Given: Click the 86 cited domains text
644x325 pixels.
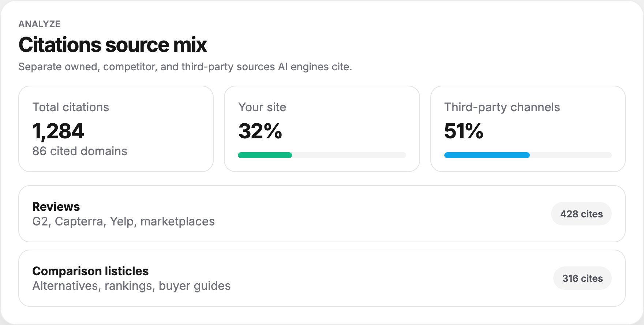Looking at the screenshot, I should [80, 151].
